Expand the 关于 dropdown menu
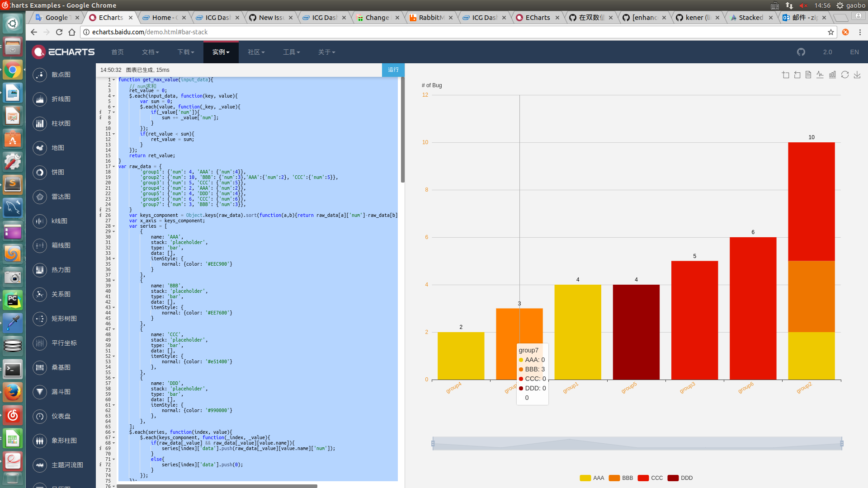The image size is (868, 488). point(327,52)
